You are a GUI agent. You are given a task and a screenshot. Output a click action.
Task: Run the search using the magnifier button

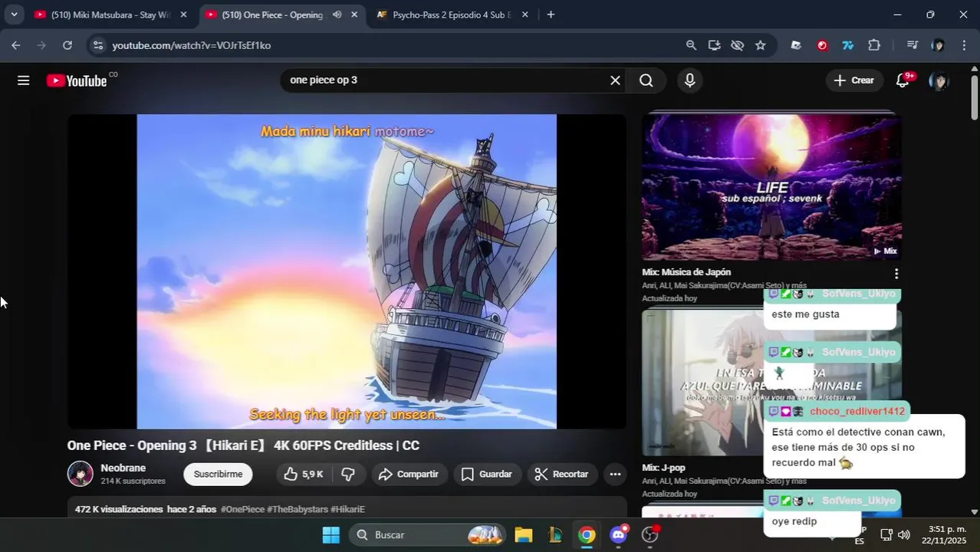pos(646,80)
